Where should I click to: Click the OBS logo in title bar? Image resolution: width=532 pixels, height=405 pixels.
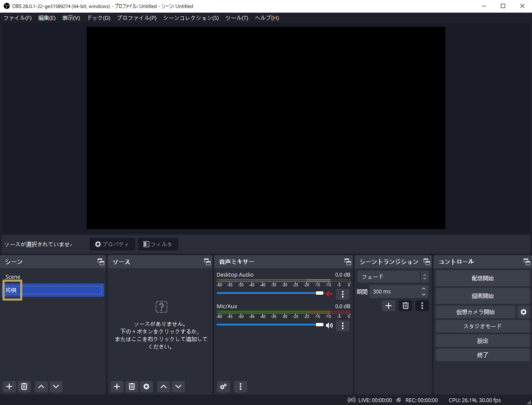[x=6, y=6]
